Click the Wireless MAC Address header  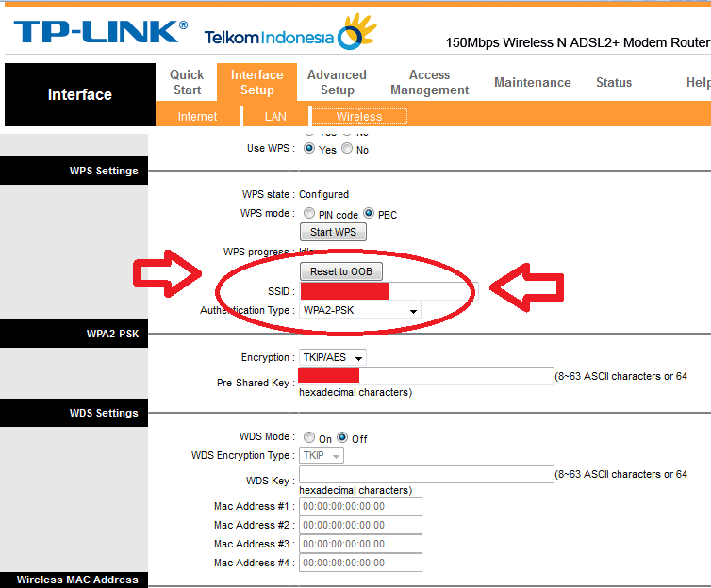[x=74, y=580]
